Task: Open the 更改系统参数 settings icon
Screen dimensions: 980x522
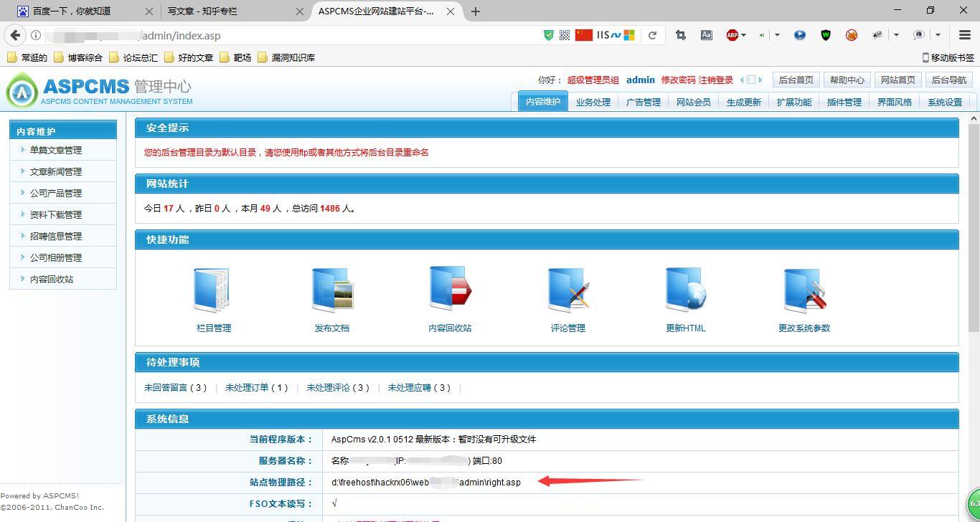Action: click(804, 290)
